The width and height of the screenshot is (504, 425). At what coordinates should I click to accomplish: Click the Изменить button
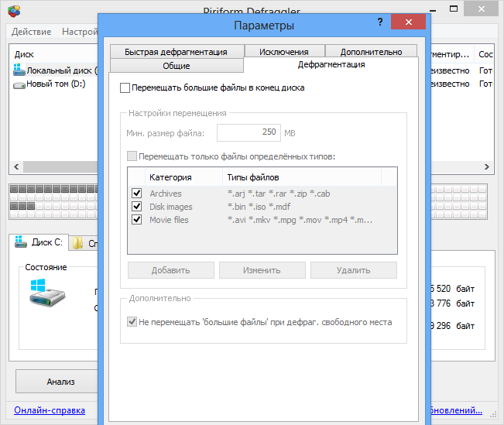coord(262,270)
